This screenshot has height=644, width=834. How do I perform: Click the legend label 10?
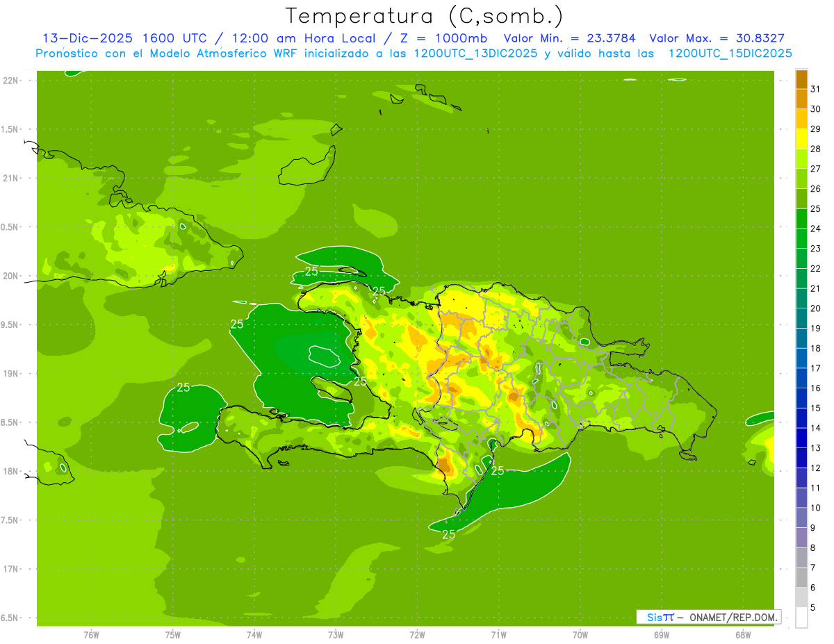point(816,508)
